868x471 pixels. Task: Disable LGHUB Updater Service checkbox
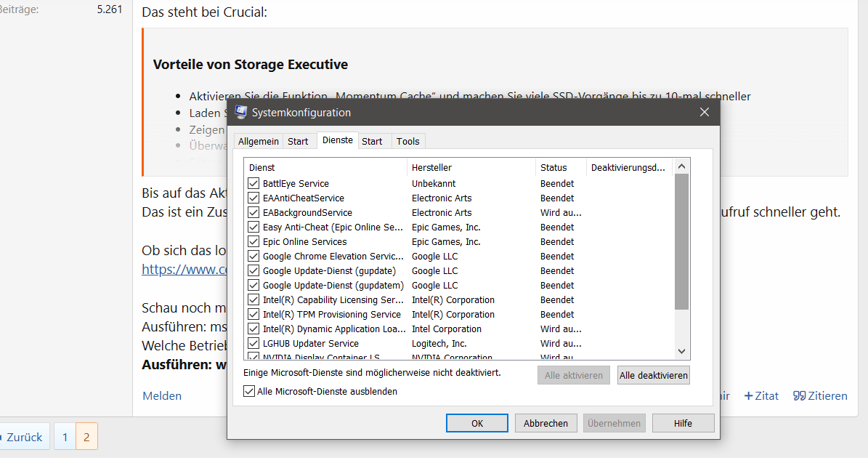(x=253, y=344)
